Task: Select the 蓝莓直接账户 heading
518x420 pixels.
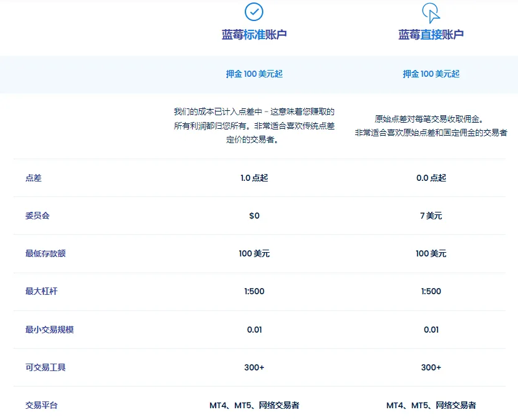Action: pos(431,35)
